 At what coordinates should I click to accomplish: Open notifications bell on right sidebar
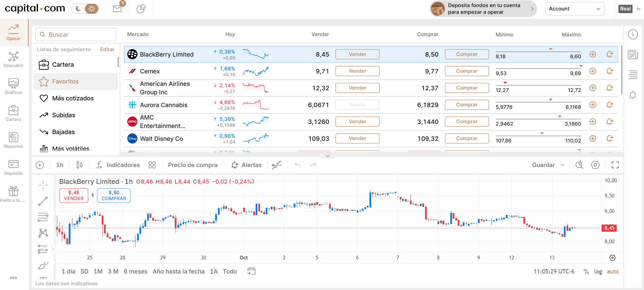click(x=633, y=95)
